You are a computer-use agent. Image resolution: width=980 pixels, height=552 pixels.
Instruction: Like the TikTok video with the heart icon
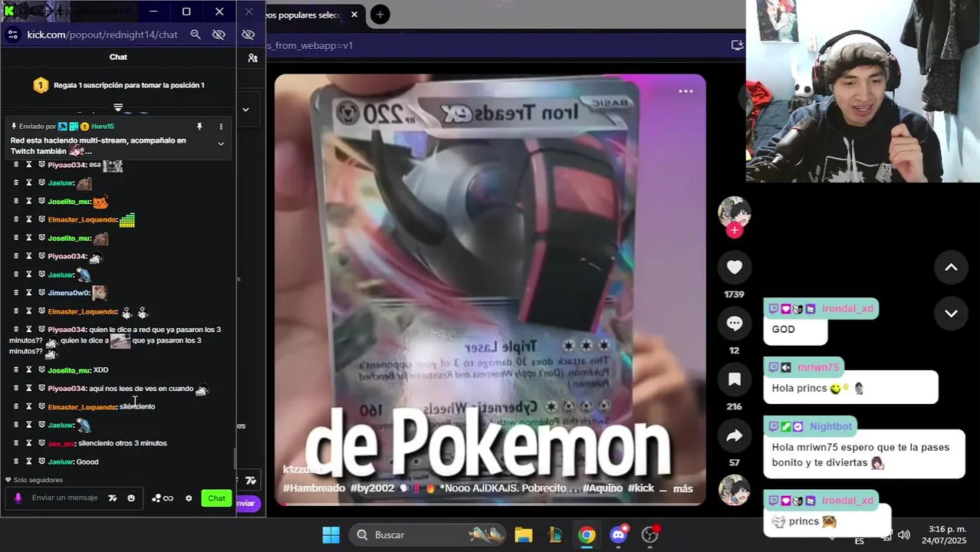(x=735, y=267)
